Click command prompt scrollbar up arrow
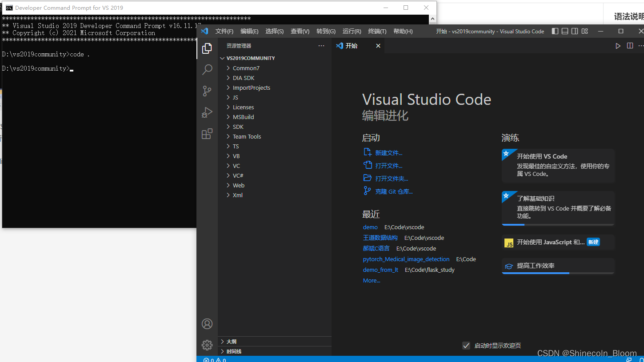Screen dimensions: 644x362 tap(432, 19)
